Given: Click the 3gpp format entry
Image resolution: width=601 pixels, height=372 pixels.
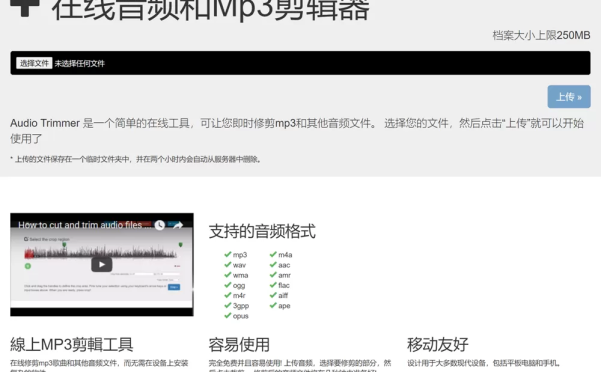Looking at the screenshot, I should [241, 306].
